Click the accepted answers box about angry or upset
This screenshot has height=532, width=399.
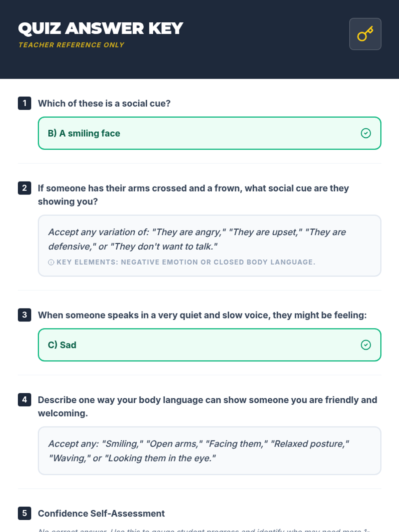pos(209,246)
